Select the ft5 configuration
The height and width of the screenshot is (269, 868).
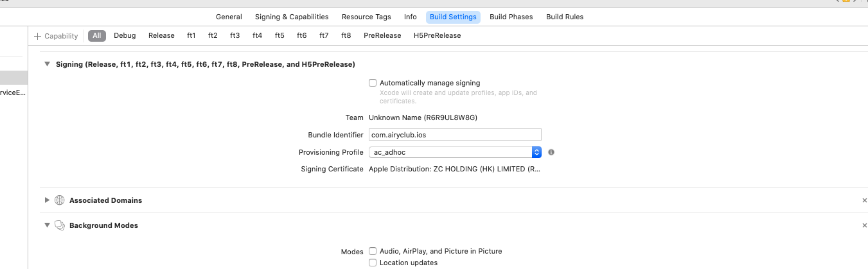(x=279, y=35)
